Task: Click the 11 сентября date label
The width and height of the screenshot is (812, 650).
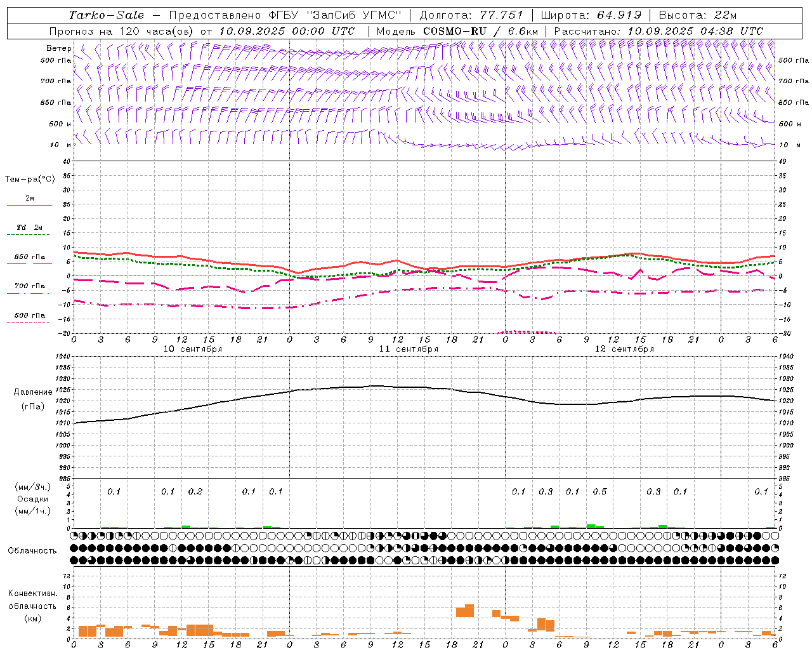Action: (409, 349)
